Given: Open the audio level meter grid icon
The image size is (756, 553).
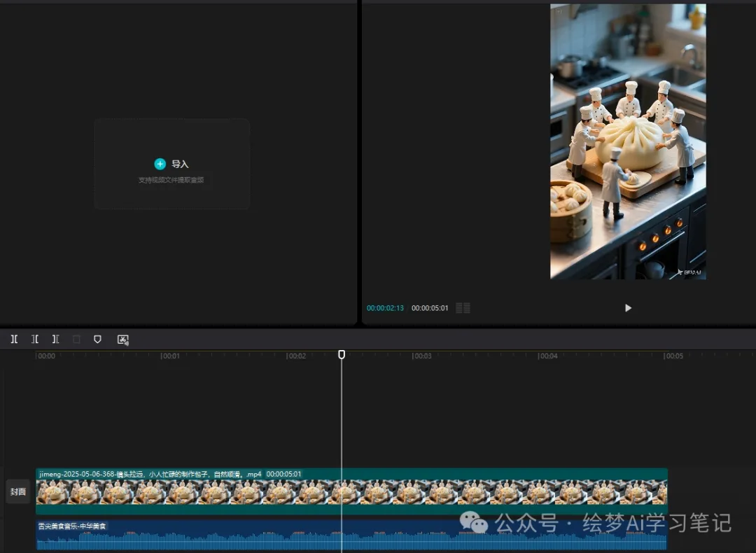Looking at the screenshot, I should (463, 308).
